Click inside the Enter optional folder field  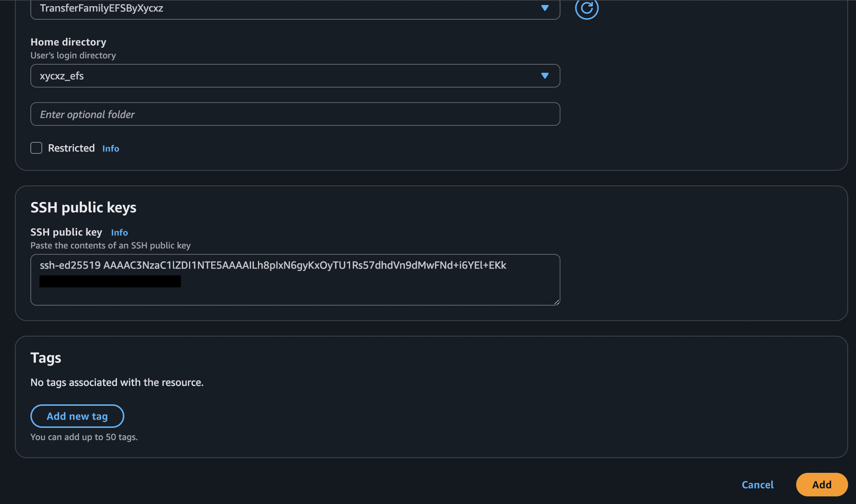coord(295,114)
